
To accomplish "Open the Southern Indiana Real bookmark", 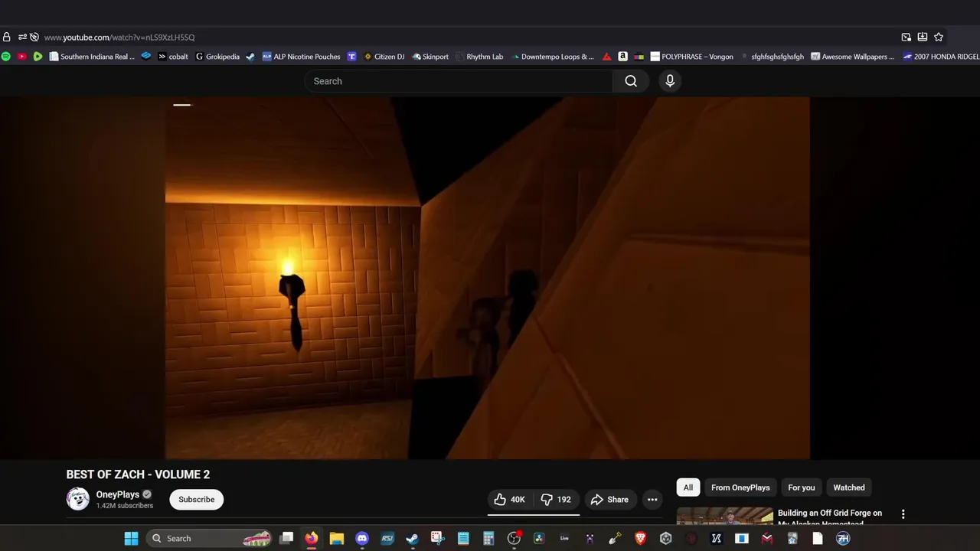I will click(x=92, y=57).
